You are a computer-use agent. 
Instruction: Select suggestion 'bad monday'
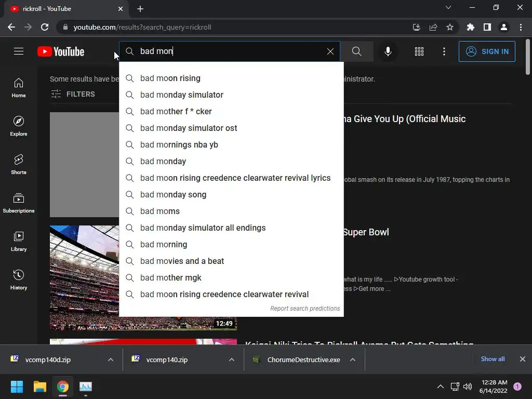231,161
